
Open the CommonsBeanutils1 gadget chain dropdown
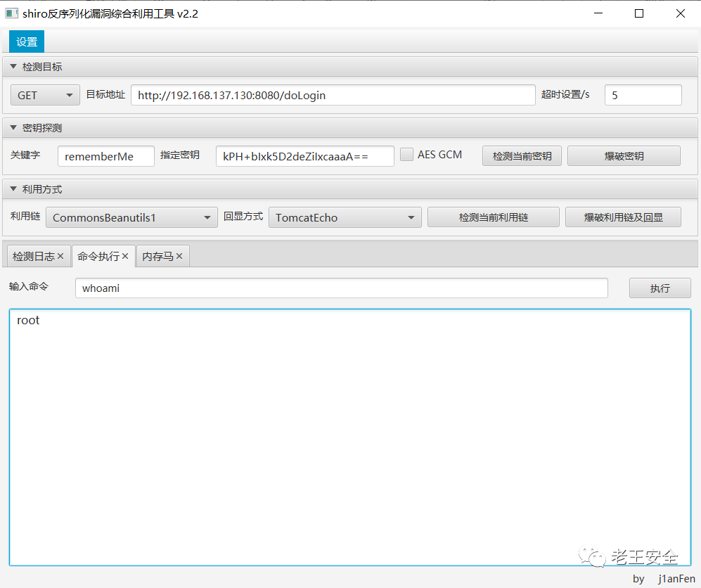pos(131,217)
